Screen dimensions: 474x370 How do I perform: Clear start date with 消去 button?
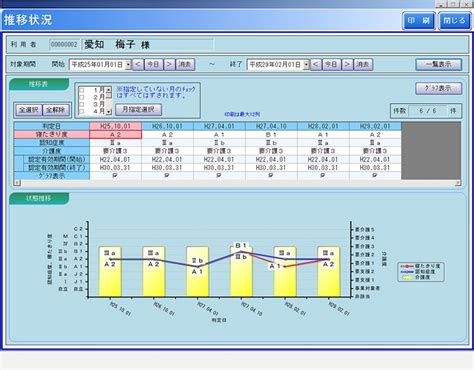185,64
